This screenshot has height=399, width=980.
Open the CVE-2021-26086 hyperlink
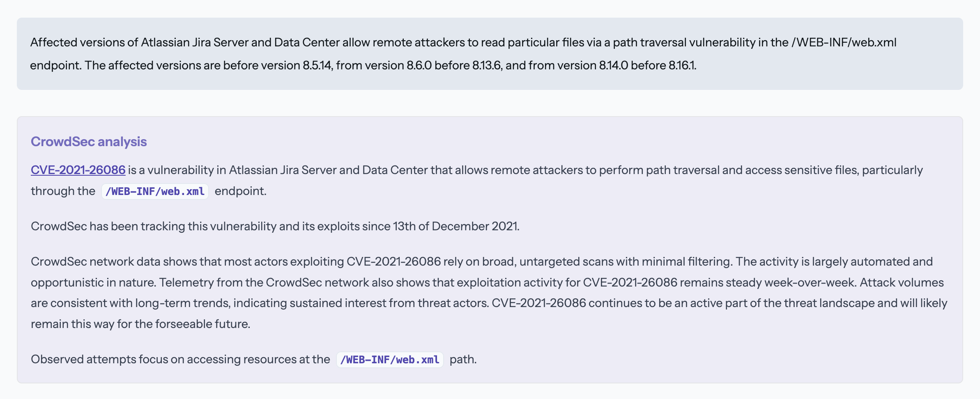[78, 170]
